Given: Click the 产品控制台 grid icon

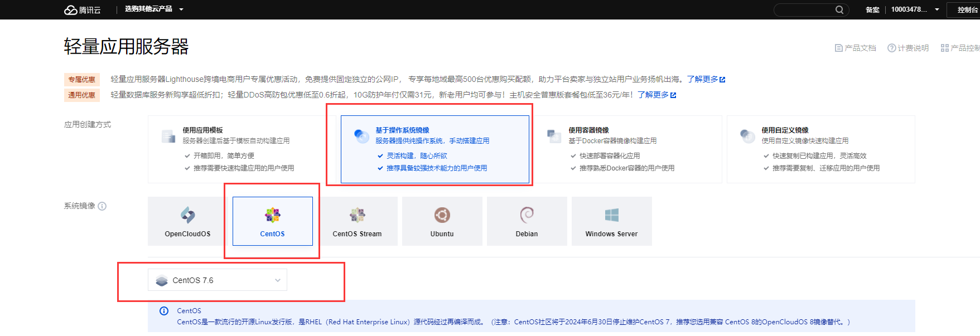Looking at the screenshot, I should tap(944, 48).
